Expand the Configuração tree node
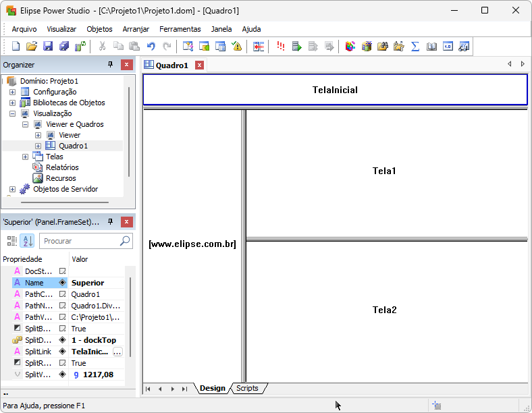Viewport: 532px width, 413px height. tap(12, 92)
